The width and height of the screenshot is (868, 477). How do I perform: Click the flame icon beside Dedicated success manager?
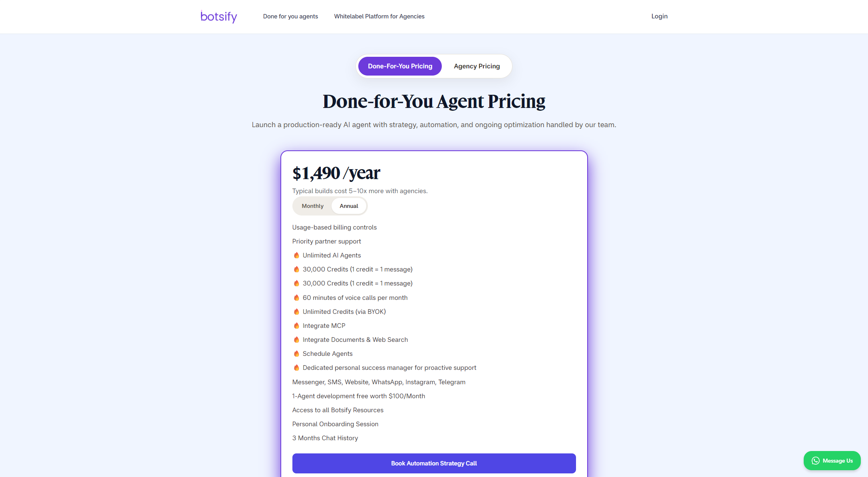click(296, 368)
